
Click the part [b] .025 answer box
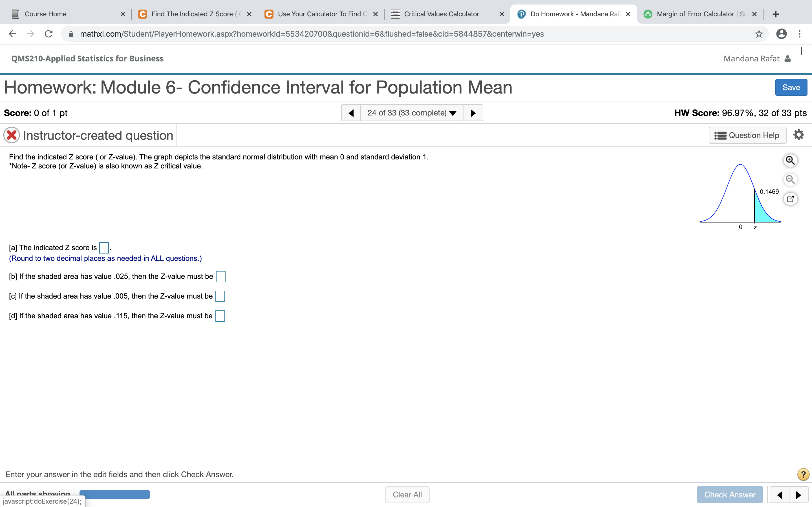pyautogui.click(x=220, y=277)
